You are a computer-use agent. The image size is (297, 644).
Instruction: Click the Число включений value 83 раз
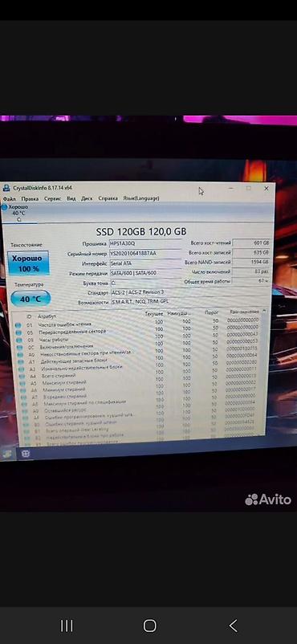pyautogui.click(x=252, y=271)
